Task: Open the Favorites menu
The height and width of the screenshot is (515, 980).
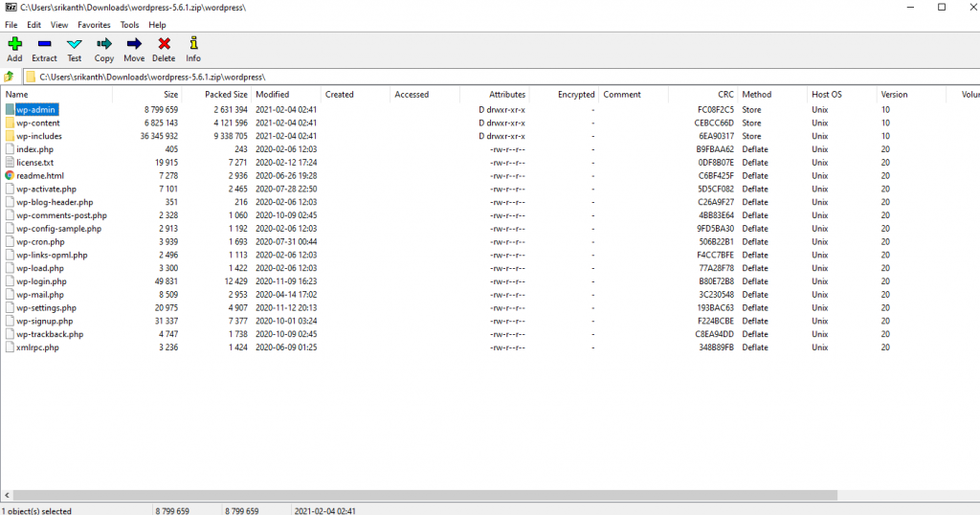Action: tap(94, 25)
